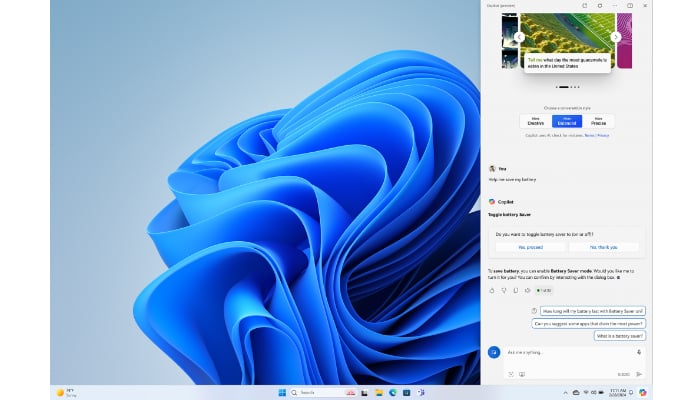700x400 pixels.
Task: Copy the Copilot response text
Action: 516,291
